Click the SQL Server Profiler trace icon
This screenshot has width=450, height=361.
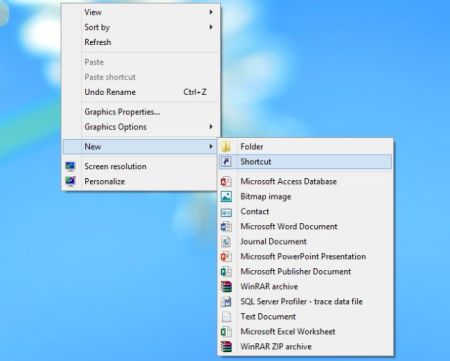[x=226, y=302]
